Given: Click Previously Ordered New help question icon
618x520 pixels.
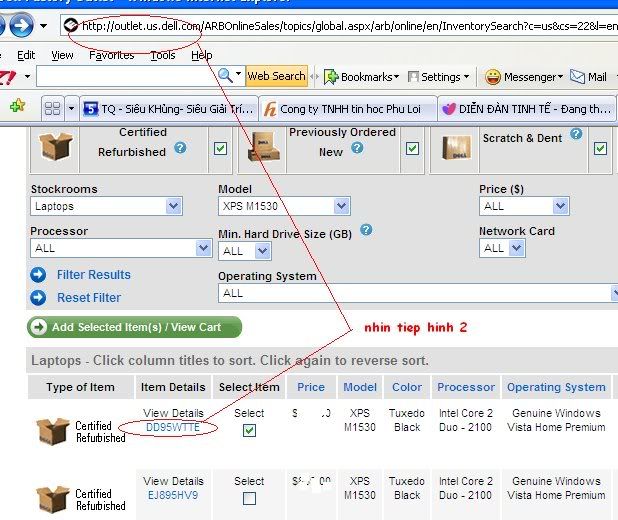Looking at the screenshot, I should point(357,148).
